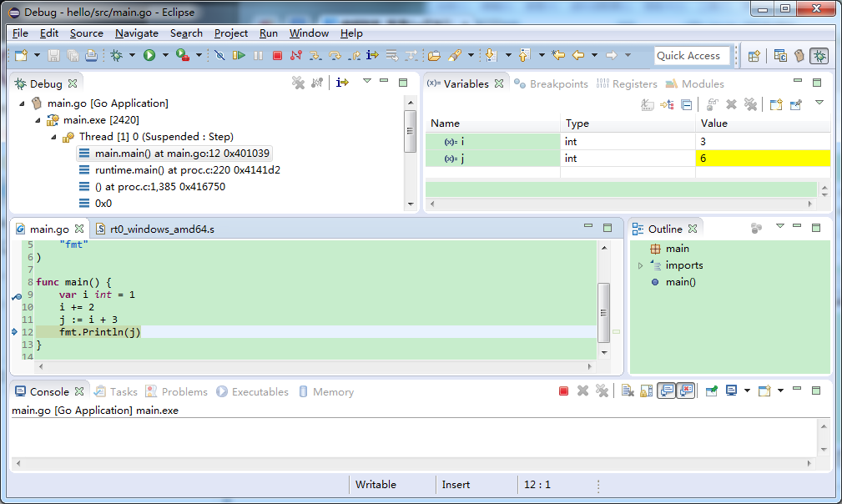
Task: Open the Navigate menu
Action: [x=136, y=33]
